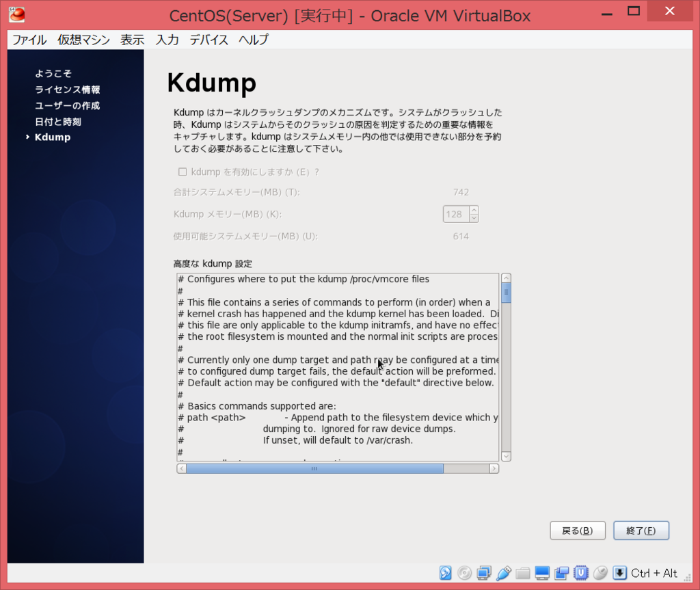Select ライセンス情報 in the sidebar
Screen dimensions: 700x590
pyautogui.click(x=68, y=90)
